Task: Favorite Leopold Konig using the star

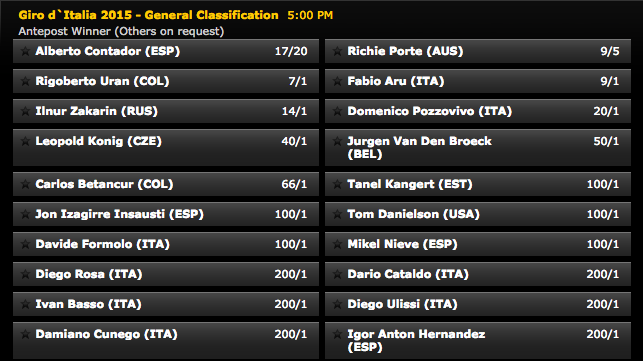Action: (25, 141)
